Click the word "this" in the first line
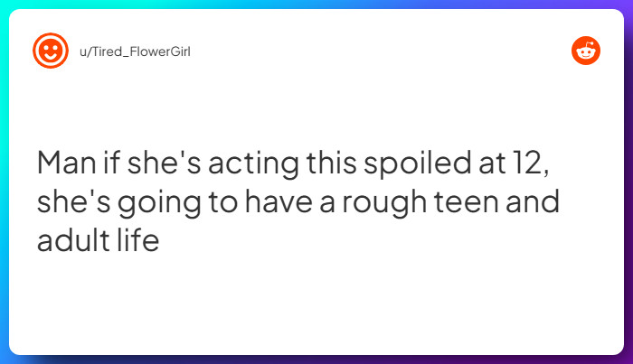The image size is (633, 364). (332, 162)
